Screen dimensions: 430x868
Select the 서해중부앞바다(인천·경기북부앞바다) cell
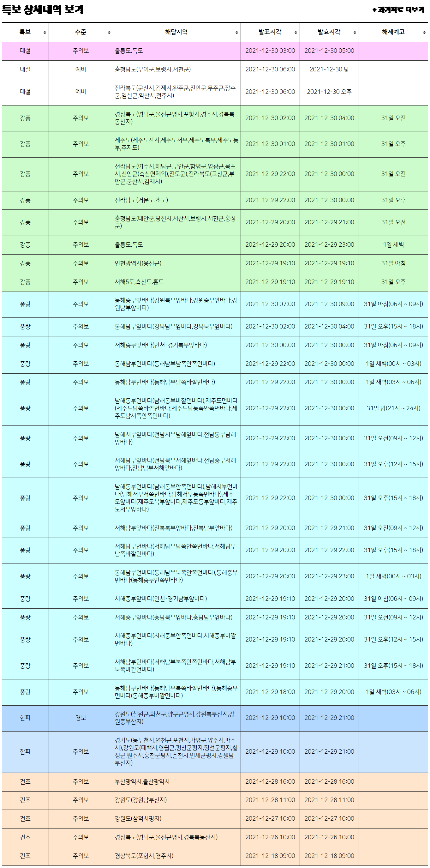pyautogui.click(x=177, y=345)
